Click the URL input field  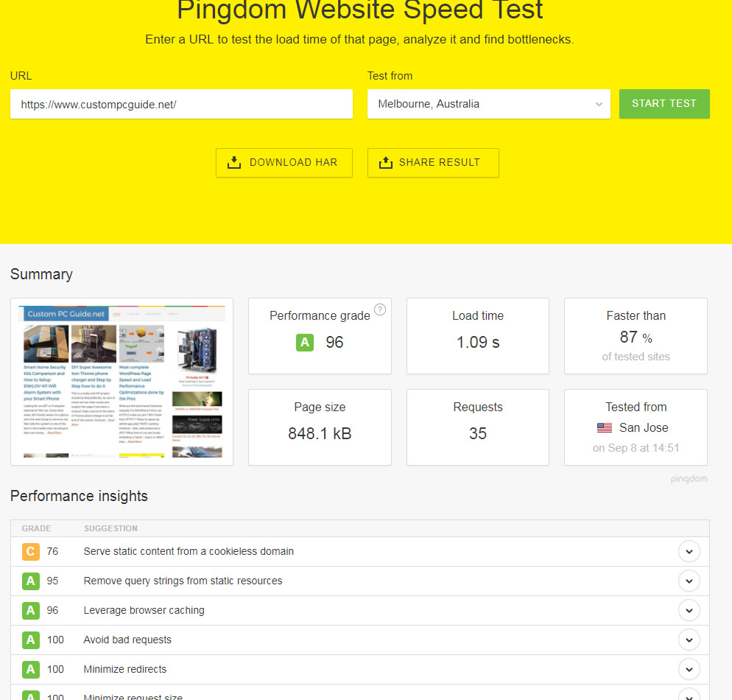point(181,104)
